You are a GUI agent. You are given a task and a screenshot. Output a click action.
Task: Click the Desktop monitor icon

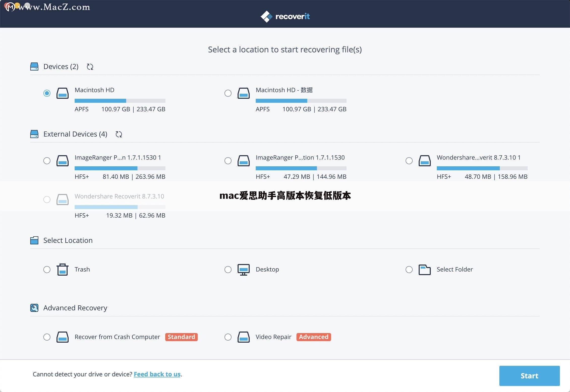pyautogui.click(x=244, y=270)
